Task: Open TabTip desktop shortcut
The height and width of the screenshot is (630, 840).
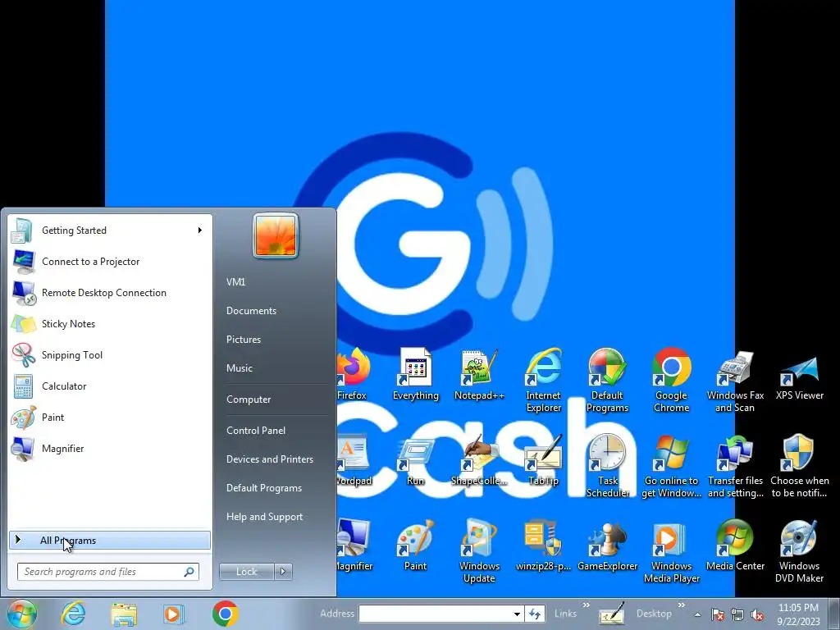Action: pyautogui.click(x=543, y=461)
